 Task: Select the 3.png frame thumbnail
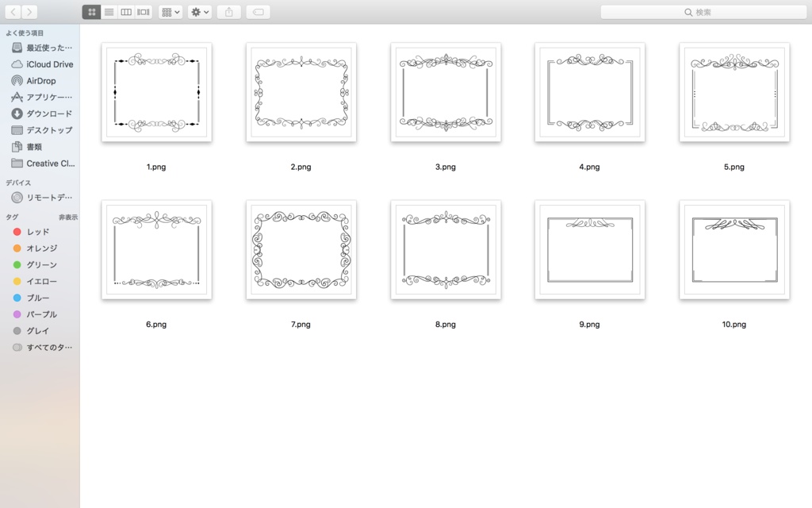[x=446, y=92]
